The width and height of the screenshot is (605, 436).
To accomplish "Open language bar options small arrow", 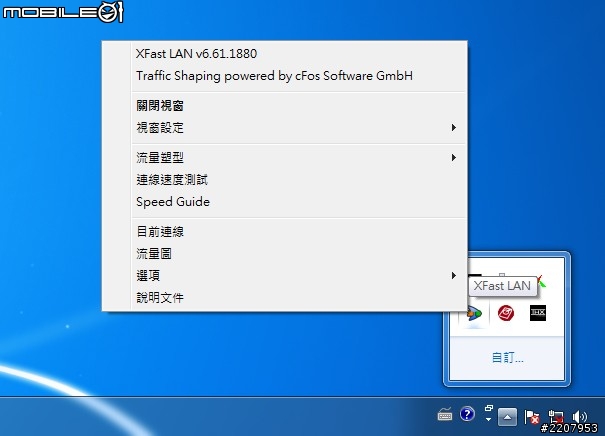I will (488, 419).
